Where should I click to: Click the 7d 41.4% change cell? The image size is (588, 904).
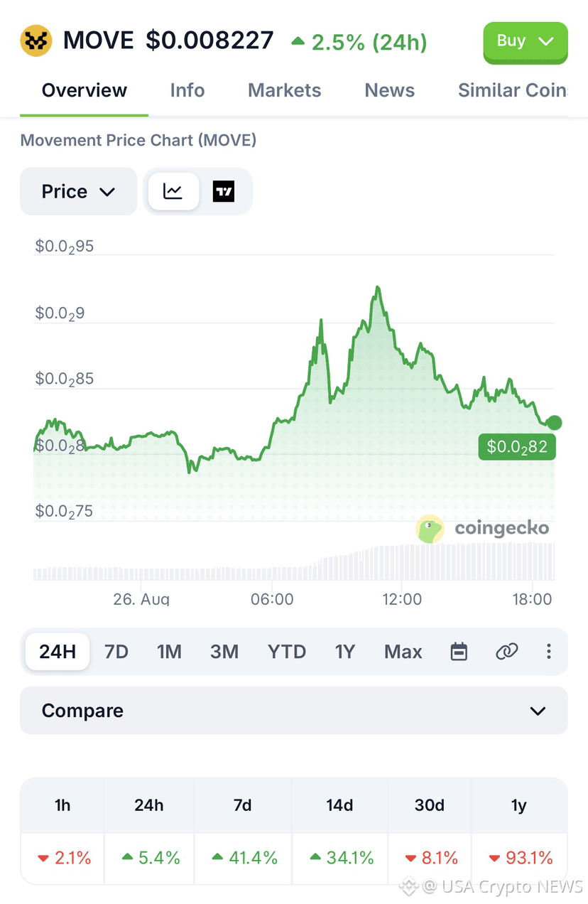pyautogui.click(x=243, y=858)
